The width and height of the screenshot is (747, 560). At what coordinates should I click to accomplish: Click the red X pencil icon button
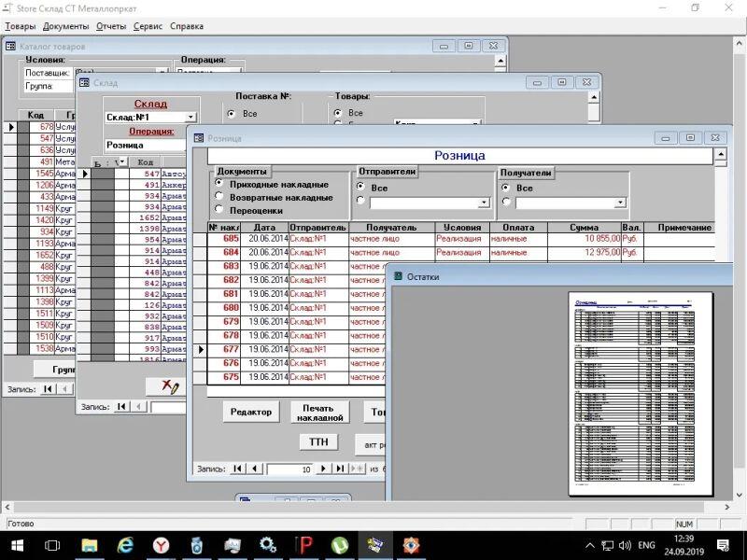click(x=170, y=386)
